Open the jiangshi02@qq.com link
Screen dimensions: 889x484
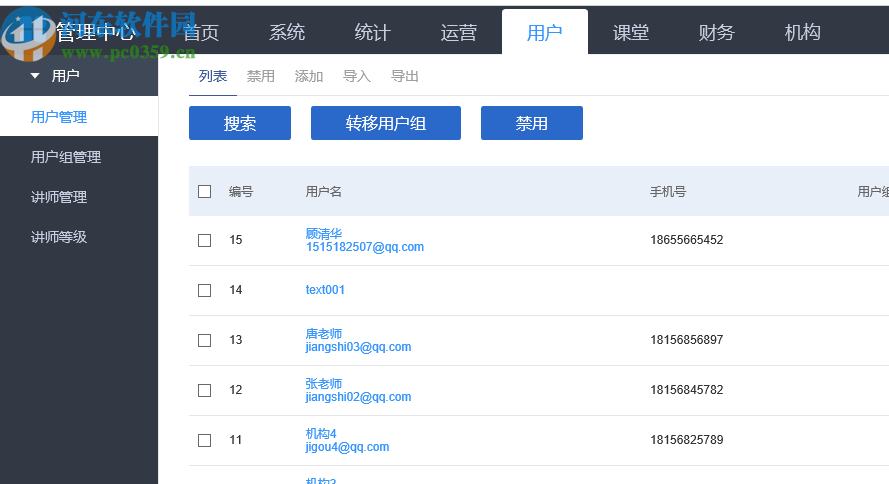click(358, 397)
